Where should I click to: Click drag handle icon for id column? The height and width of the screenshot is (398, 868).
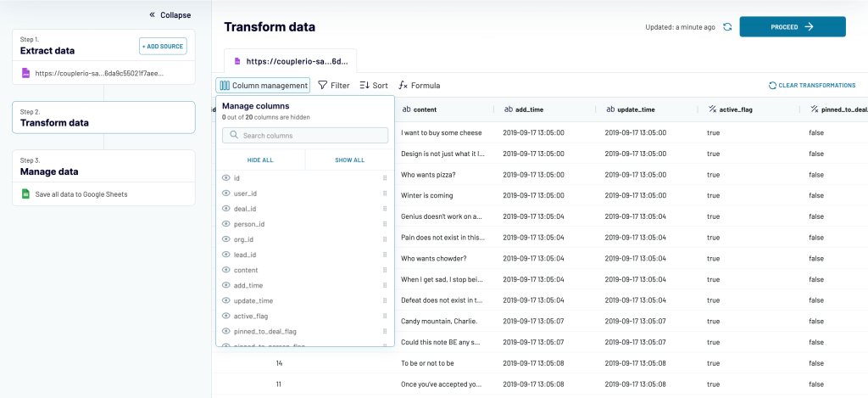pyautogui.click(x=385, y=178)
